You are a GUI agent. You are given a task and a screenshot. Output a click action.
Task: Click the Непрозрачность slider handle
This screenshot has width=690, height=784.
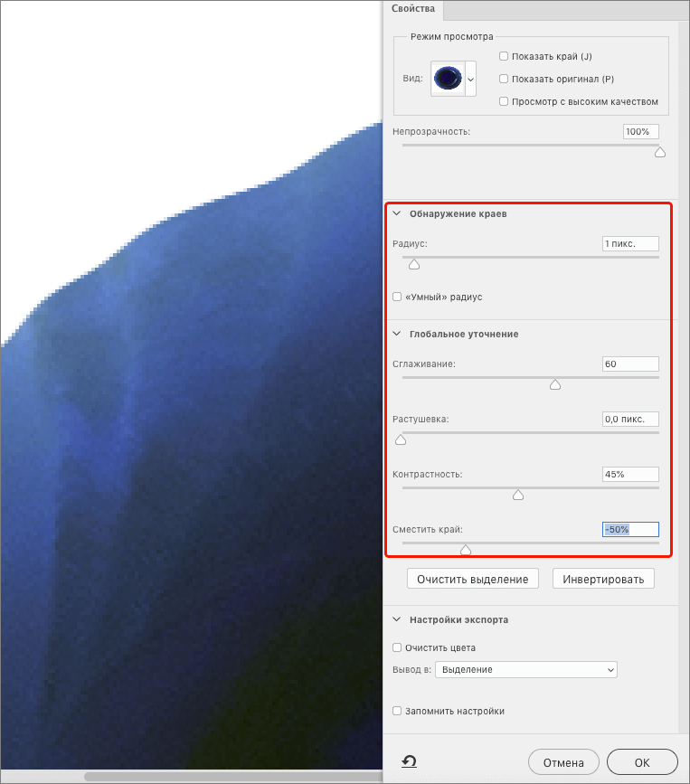(x=660, y=152)
